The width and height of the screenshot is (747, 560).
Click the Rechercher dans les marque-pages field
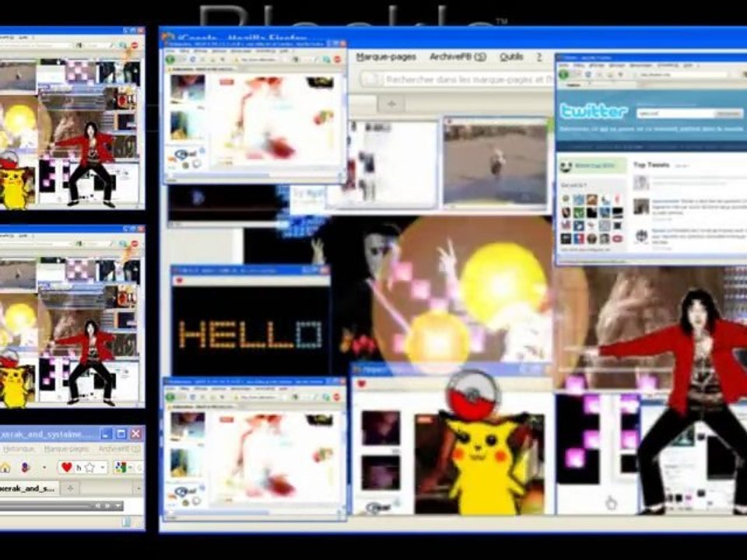458,79
